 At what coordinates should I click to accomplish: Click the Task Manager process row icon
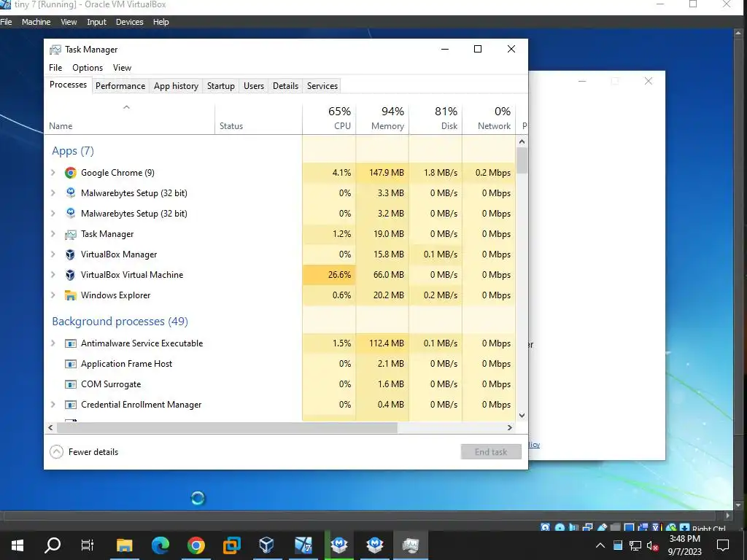click(x=71, y=234)
